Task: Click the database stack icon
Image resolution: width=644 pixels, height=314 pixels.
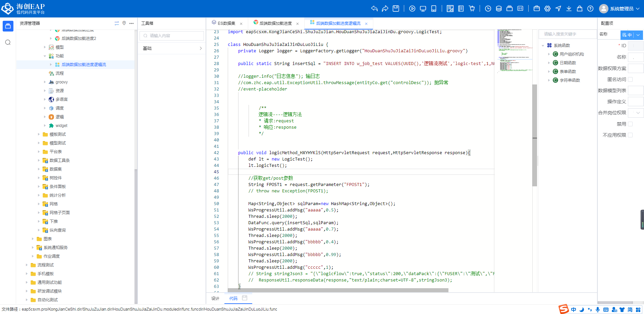Action: click(x=499, y=9)
